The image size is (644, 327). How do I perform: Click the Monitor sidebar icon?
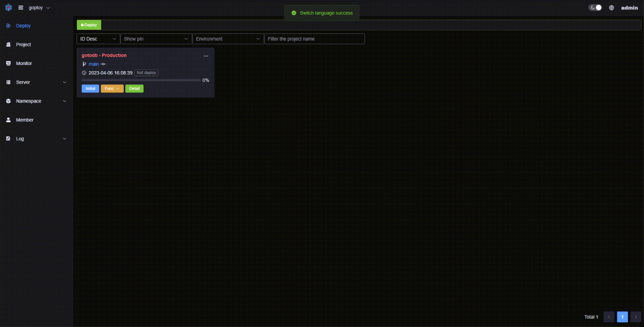[8, 63]
